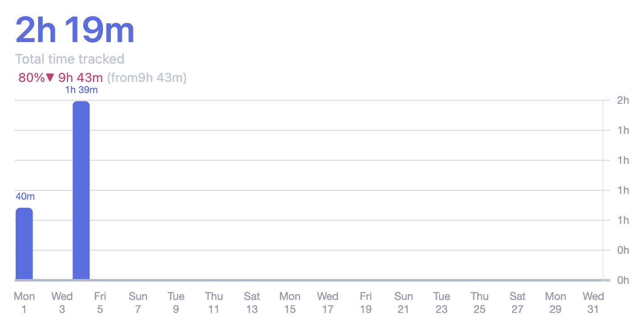Viewport: 644px width, 325px height.
Task: Select the 2h 19m total heading
Action: point(75,30)
